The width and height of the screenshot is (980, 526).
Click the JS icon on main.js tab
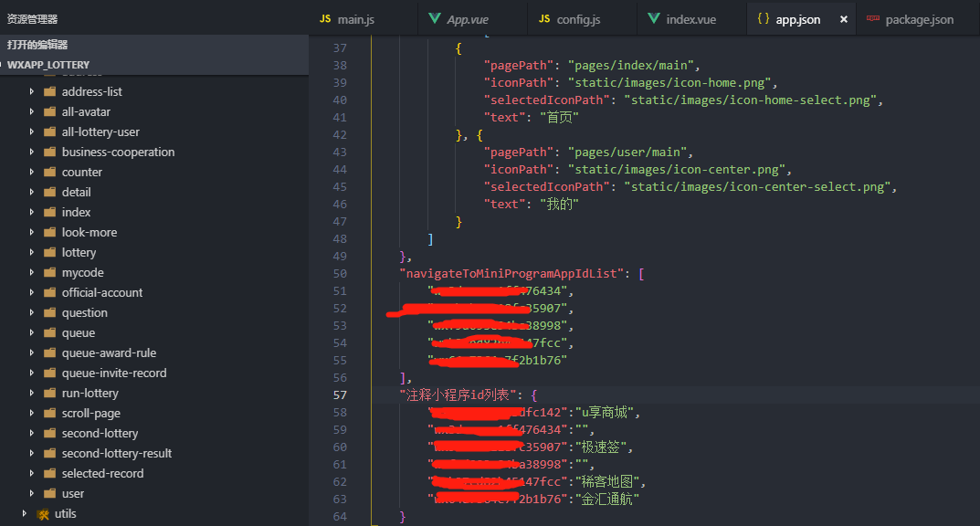click(x=325, y=19)
